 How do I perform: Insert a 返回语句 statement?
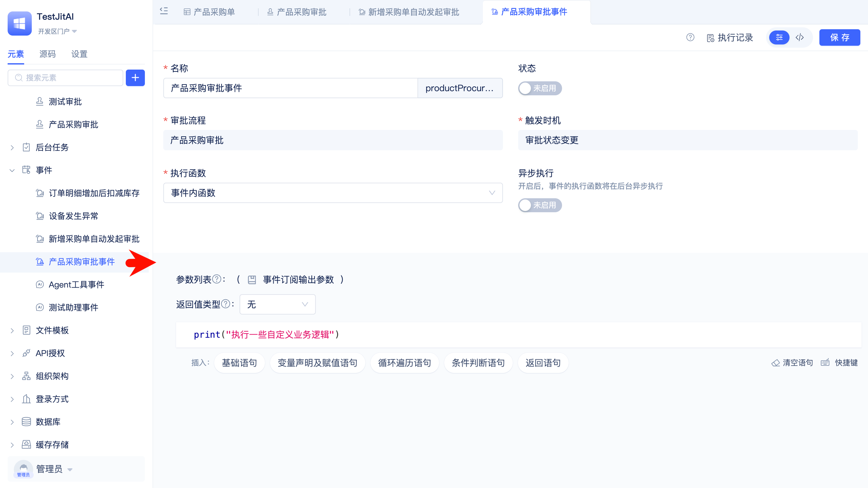point(543,363)
